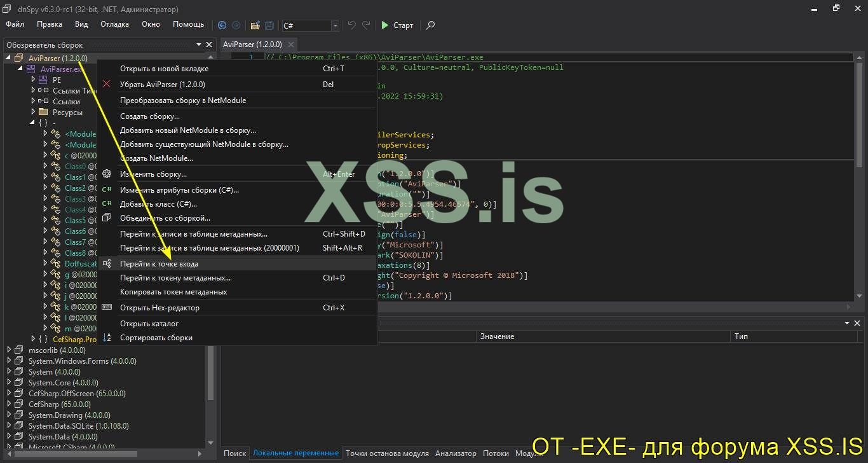Click the save floppy disk toolbar icon
This screenshot has height=463, width=868.
point(269,25)
